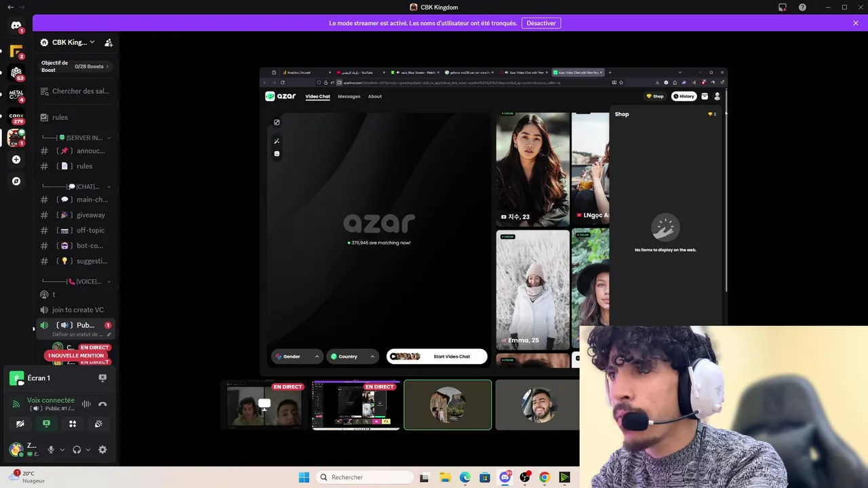The width and height of the screenshot is (868, 488).
Task: Open audio output options chevron
Action: click(x=88, y=449)
